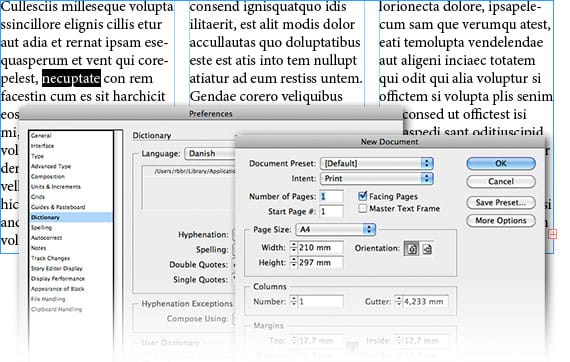
Task: Open Document Preset dropdown
Action: point(377,164)
